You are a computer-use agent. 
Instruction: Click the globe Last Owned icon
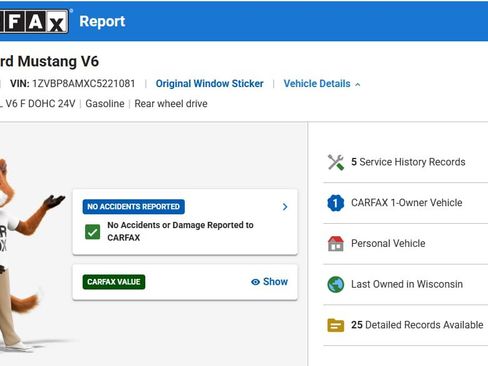click(x=336, y=284)
